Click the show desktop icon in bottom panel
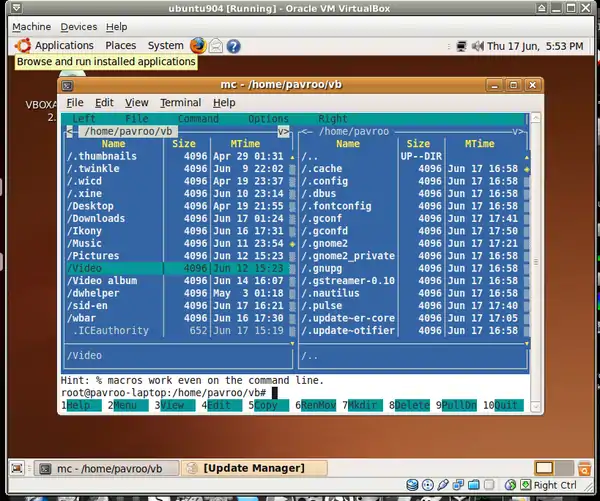600x501 pixels. tap(19, 468)
